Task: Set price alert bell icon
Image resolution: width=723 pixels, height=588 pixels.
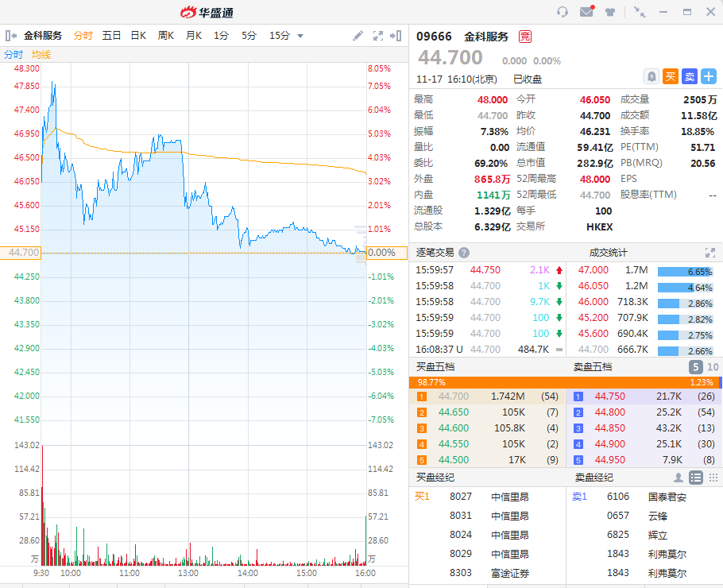Action: [651, 76]
